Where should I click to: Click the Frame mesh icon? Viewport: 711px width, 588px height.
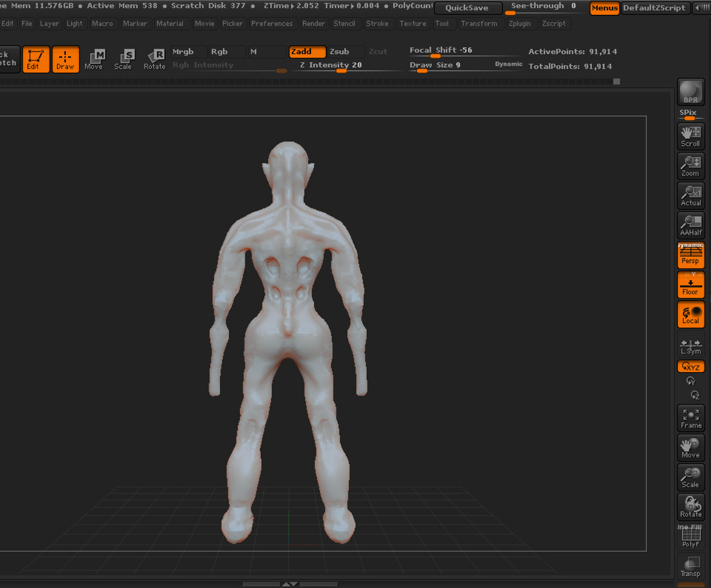coord(691,418)
